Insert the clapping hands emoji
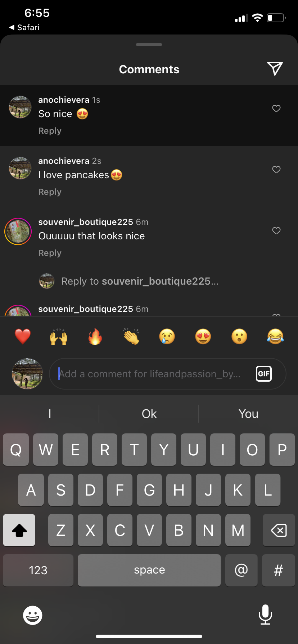This screenshot has width=298, height=644. (131, 337)
